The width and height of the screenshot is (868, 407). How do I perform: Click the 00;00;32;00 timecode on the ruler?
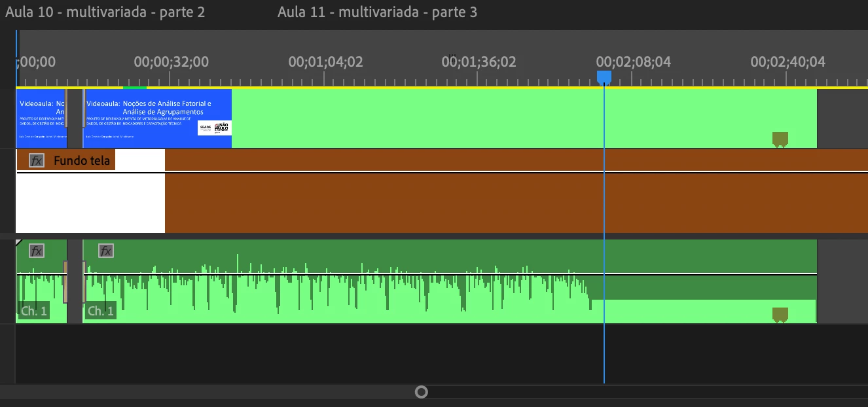click(171, 62)
